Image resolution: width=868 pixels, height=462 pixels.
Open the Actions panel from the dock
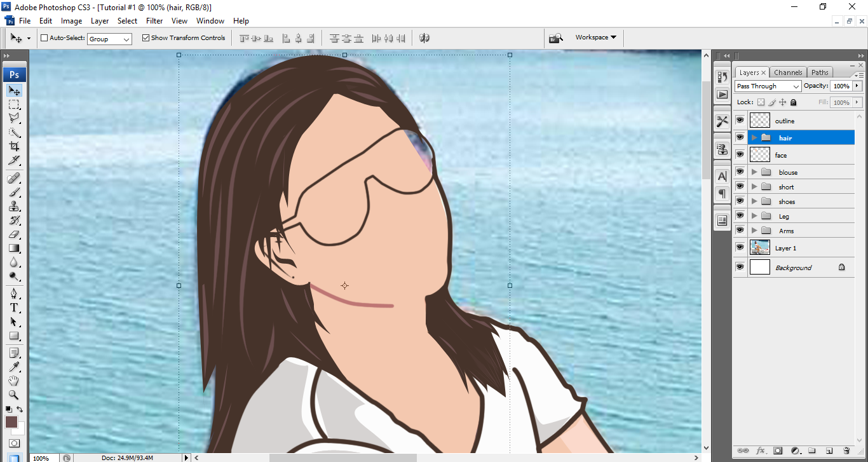[722, 95]
